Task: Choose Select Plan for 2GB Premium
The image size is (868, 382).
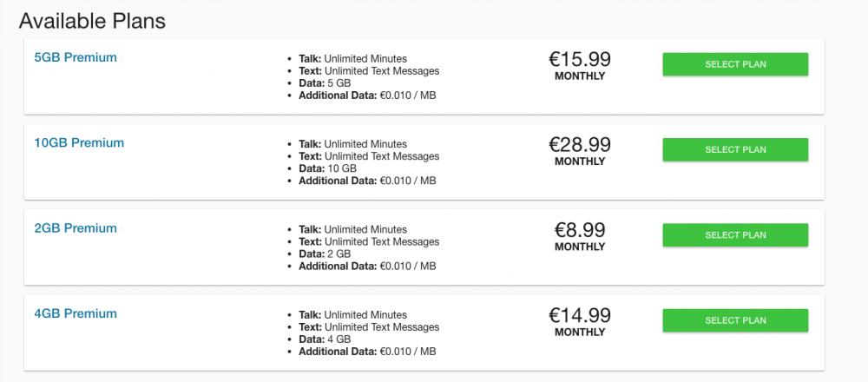Action: pos(735,235)
